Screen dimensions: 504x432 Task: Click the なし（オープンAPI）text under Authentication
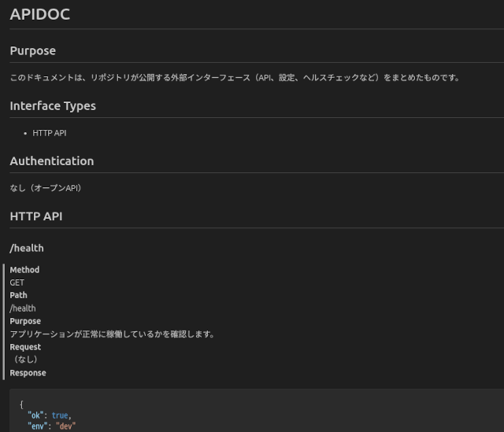pos(46,188)
